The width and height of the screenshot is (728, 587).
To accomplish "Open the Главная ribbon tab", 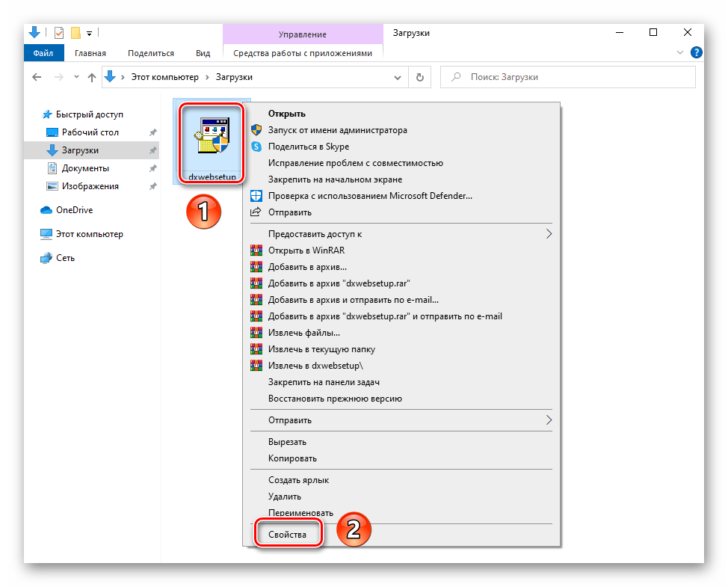I will tap(90, 53).
